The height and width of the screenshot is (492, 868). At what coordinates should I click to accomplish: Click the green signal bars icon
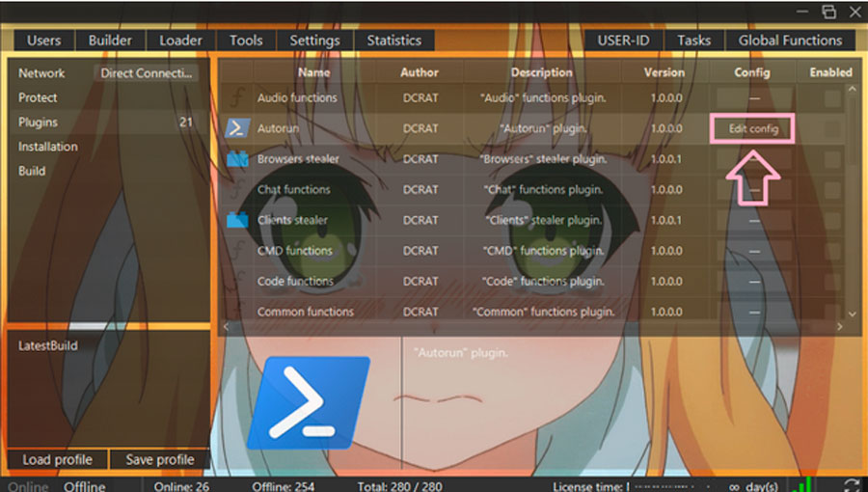point(802,485)
